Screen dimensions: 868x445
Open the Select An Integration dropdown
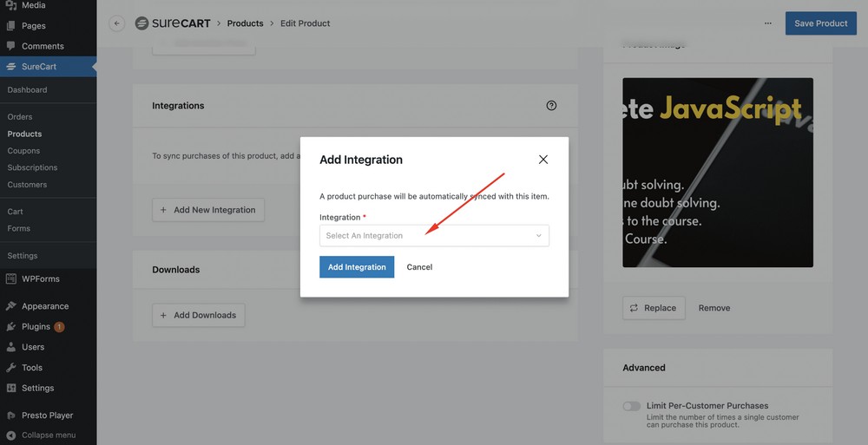[x=434, y=236]
